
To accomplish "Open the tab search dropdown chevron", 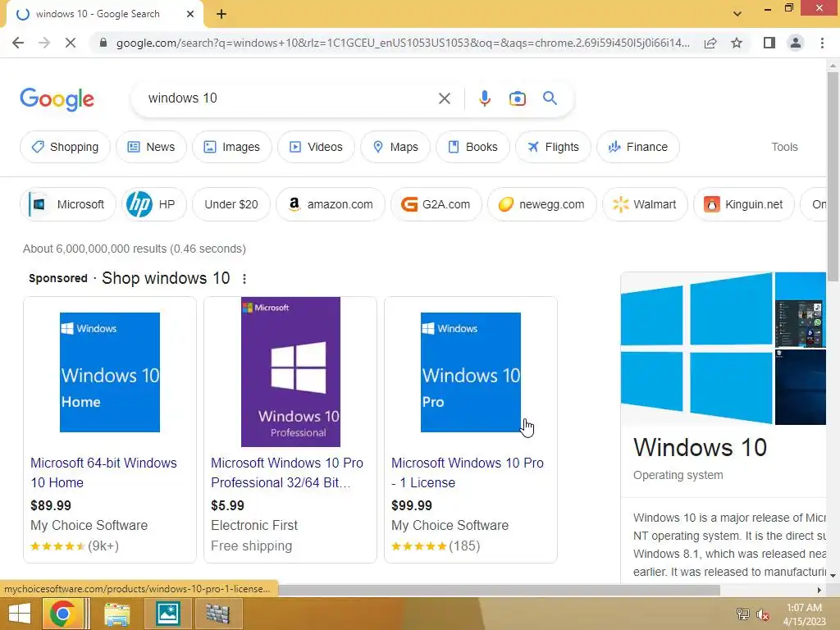I will [737, 14].
